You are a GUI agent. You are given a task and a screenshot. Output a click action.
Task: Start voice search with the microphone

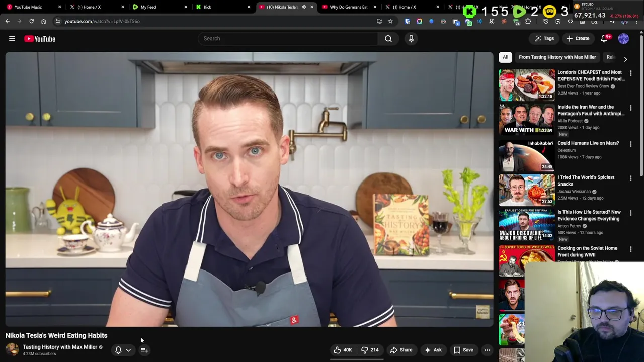coord(411,39)
